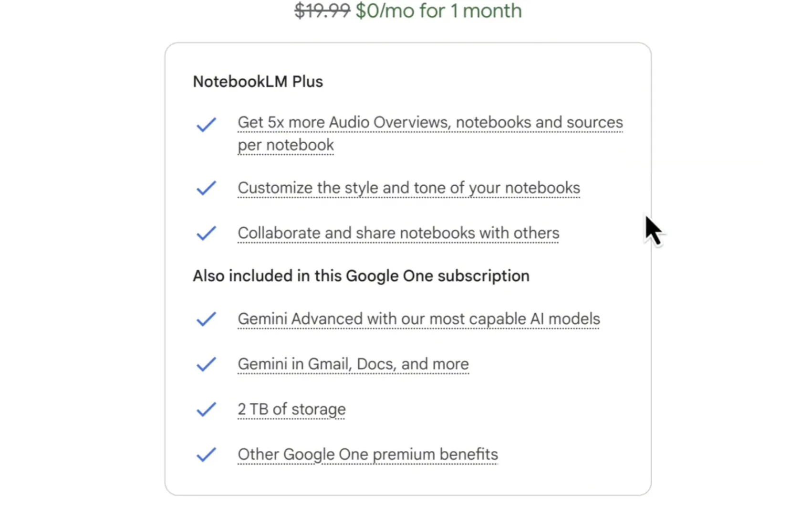Click checkmark next to Customize the style

point(206,188)
